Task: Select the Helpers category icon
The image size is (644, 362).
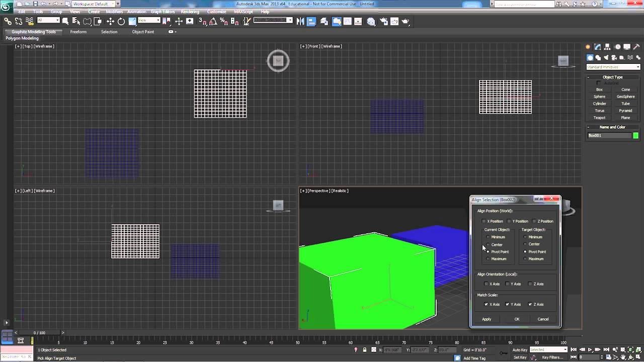Action: (x=622, y=57)
